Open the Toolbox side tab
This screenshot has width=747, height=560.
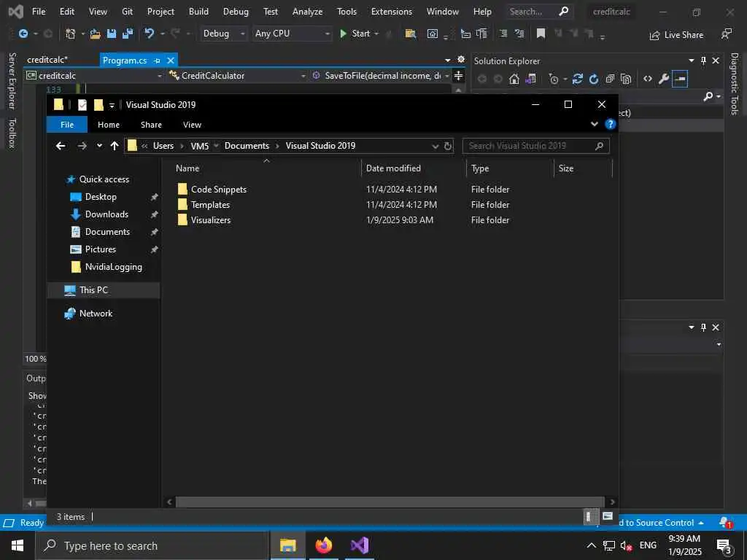[12, 133]
